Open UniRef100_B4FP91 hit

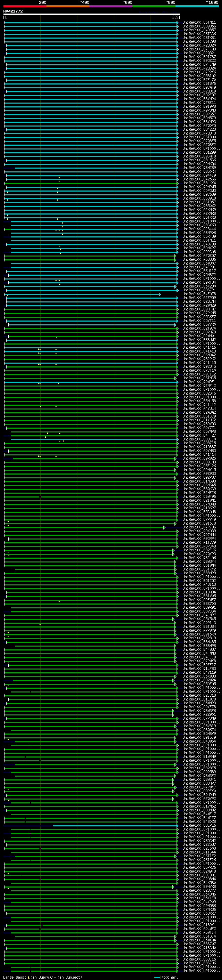pos(199,267)
